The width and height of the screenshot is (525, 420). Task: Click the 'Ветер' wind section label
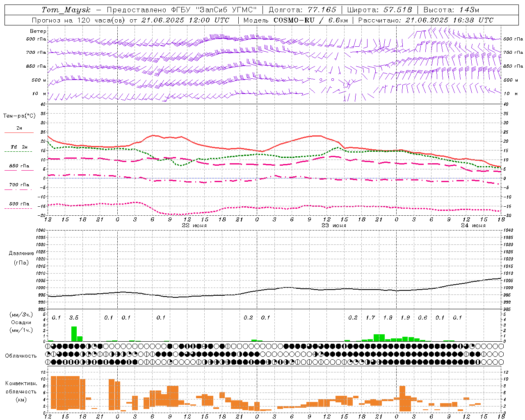click(x=38, y=31)
